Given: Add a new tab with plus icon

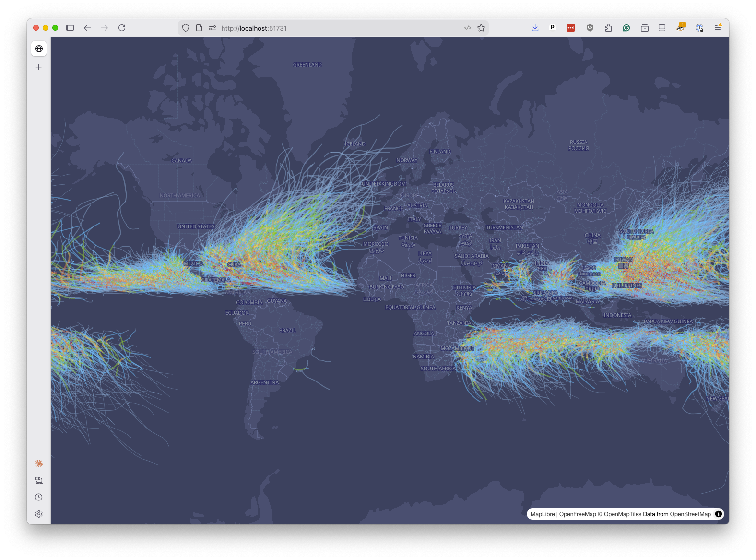Looking at the screenshot, I should coord(39,67).
